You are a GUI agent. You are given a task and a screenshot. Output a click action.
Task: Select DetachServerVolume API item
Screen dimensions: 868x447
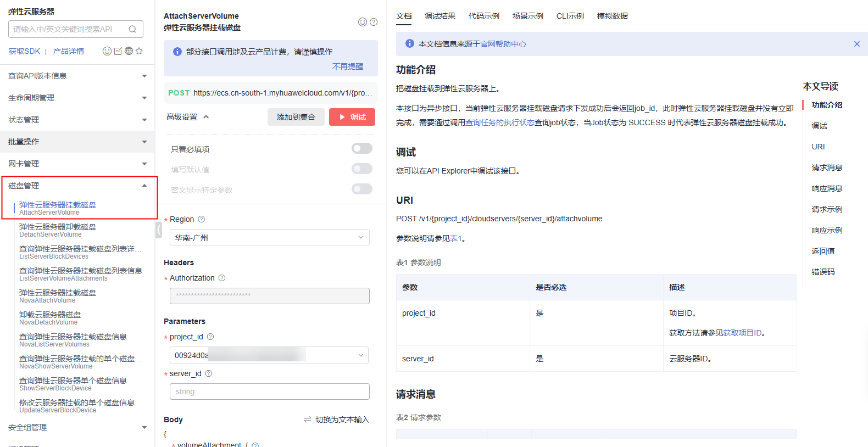58,230
